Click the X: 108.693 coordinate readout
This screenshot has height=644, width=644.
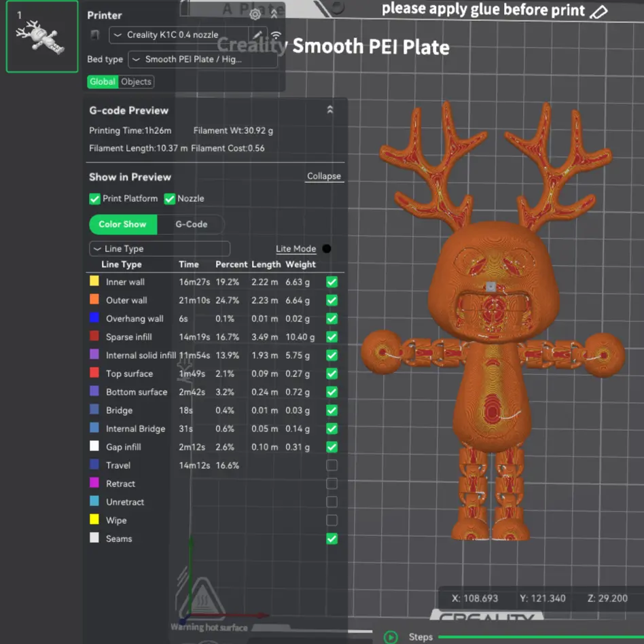pyautogui.click(x=475, y=598)
